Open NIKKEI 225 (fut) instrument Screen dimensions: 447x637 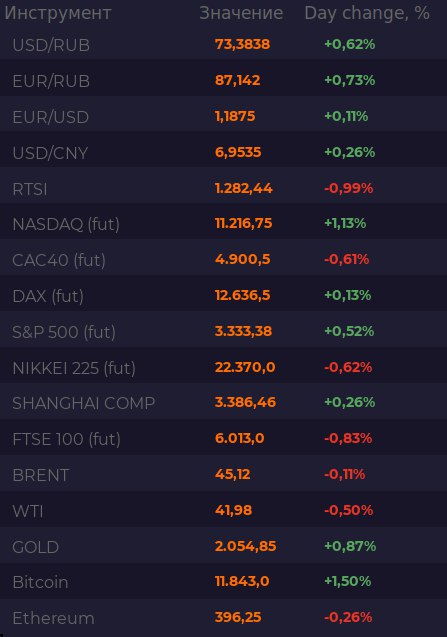pos(224,368)
